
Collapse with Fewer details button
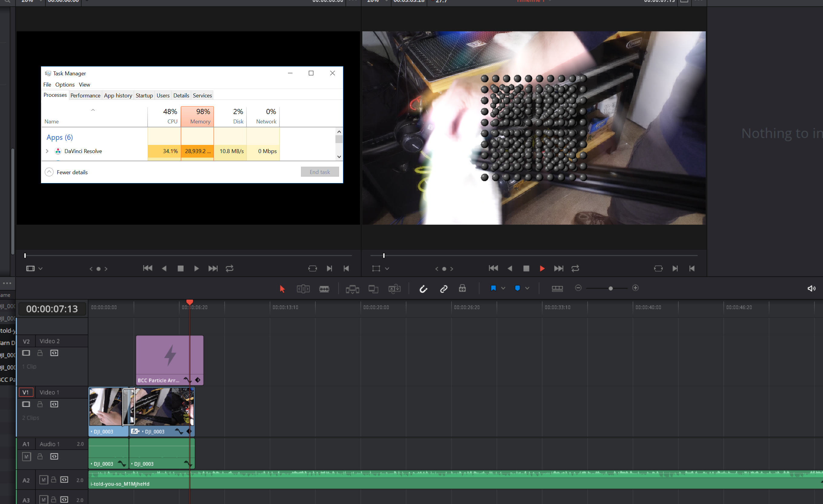[x=67, y=172]
